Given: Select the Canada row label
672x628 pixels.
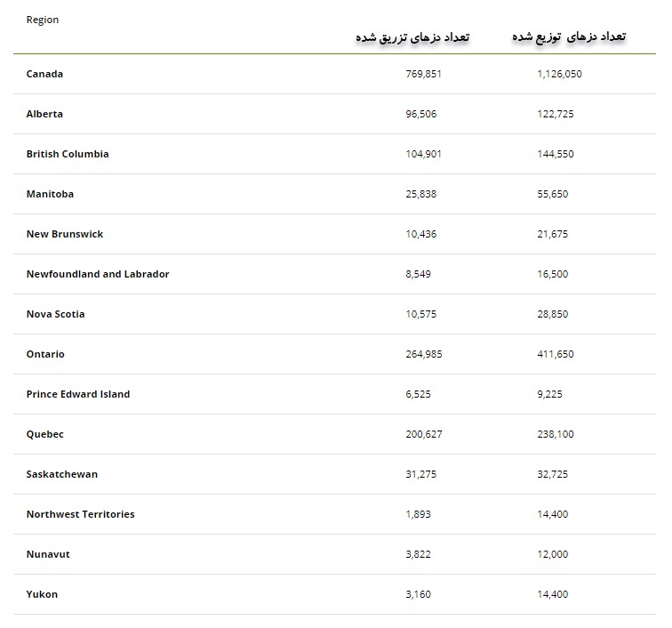Looking at the screenshot, I should point(44,74).
